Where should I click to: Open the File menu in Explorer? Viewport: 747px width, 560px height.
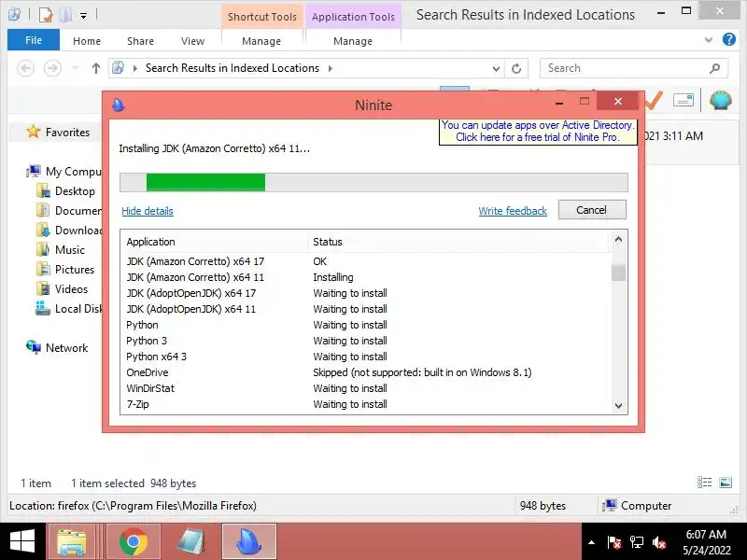tap(34, 40)
